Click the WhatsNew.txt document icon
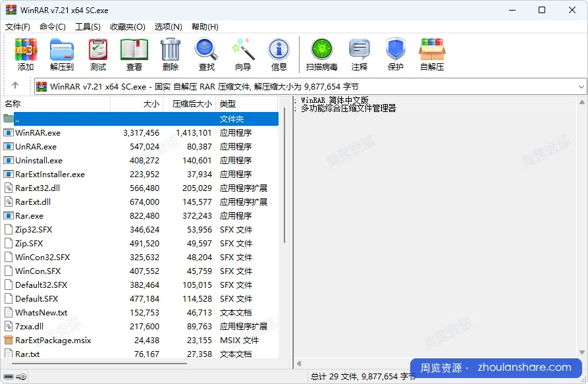588x384 pixels. coord(9,312)
